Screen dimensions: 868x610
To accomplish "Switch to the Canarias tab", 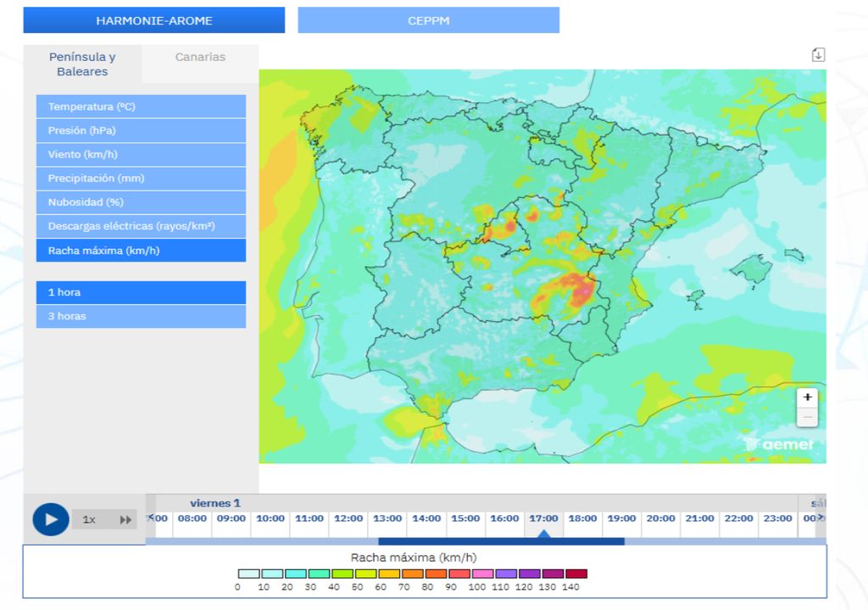I will (x=200, y=57).
